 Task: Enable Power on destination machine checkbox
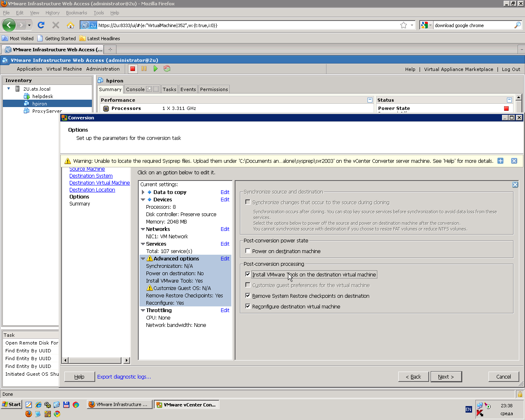coord(248,251)
